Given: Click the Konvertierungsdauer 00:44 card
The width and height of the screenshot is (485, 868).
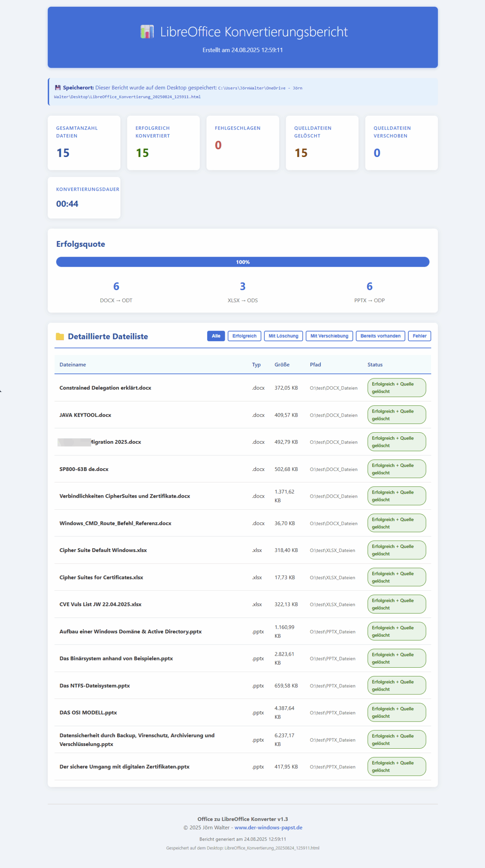Looking at the screenshot, I should point(84,198).
